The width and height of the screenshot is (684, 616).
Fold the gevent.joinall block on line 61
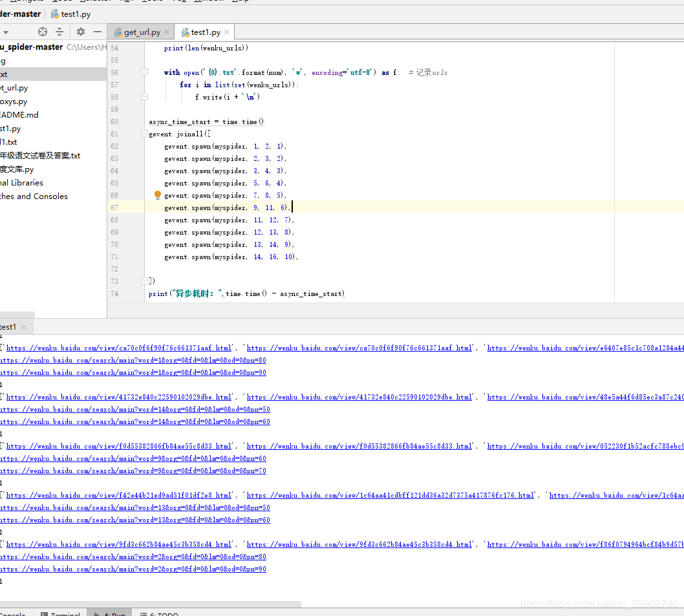pyautogui.click(x=145, y=134)
